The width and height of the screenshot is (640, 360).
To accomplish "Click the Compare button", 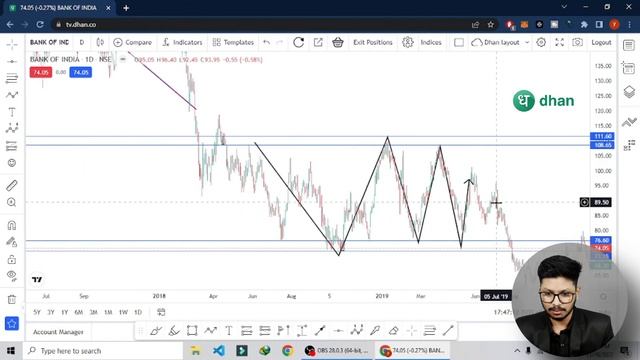I will tap(133, 42).
